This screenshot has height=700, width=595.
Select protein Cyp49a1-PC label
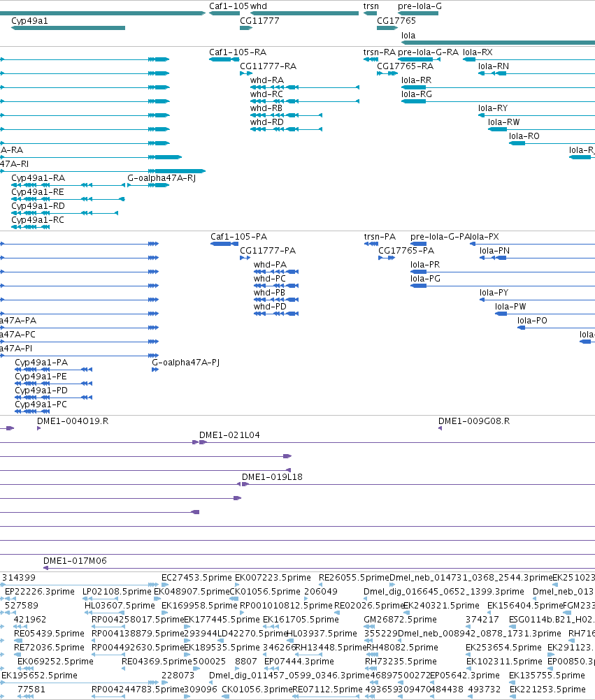pos(41,404)
